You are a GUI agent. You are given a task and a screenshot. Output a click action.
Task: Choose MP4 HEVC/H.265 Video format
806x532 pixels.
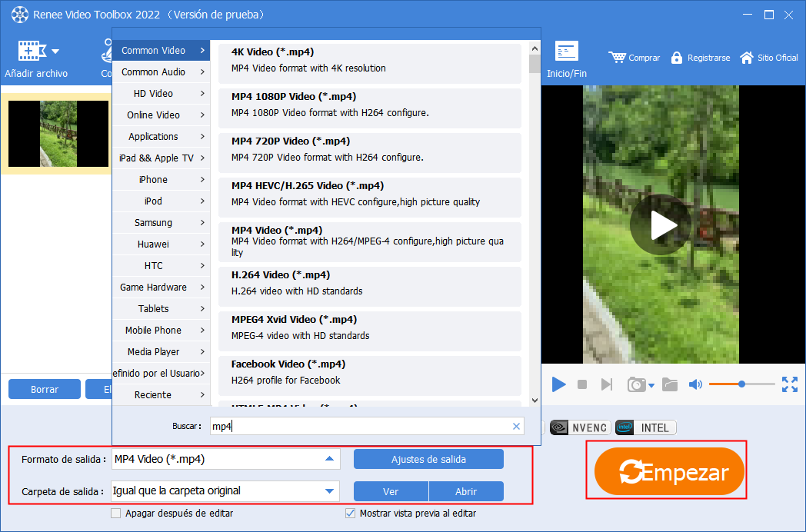pyautogui.click(x=370, y=198)
